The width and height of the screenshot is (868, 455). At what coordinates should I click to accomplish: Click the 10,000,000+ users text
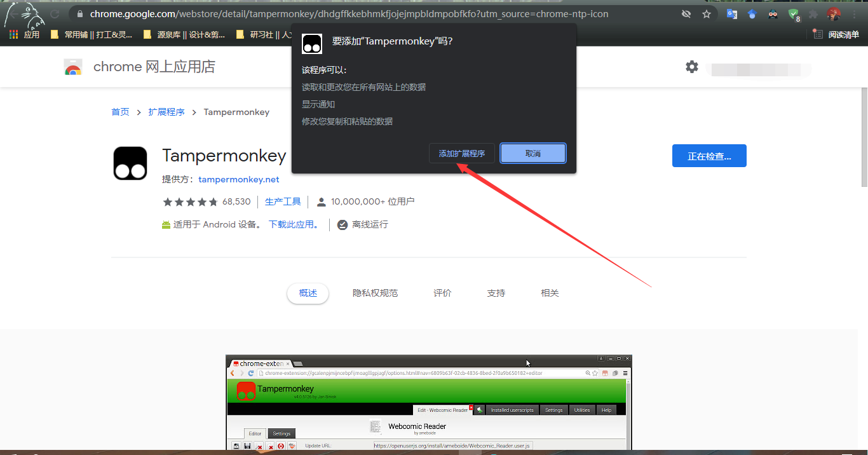[373, 201]
